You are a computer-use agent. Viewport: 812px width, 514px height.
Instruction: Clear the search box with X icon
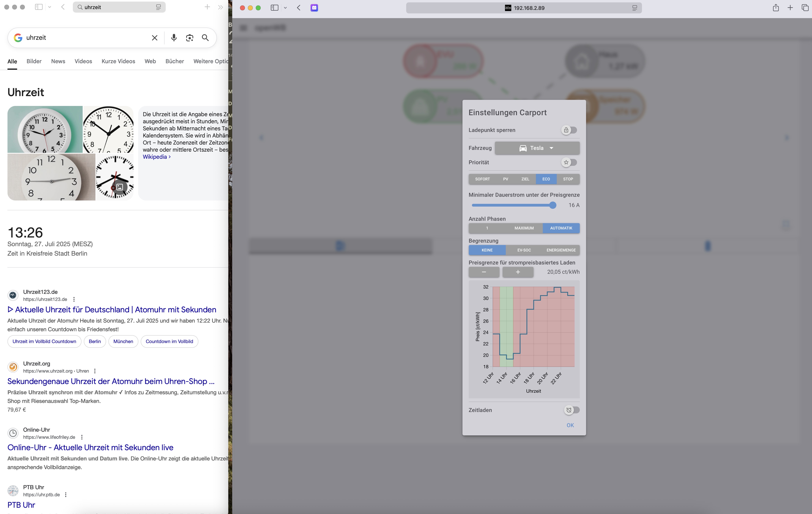coord(154,37)
